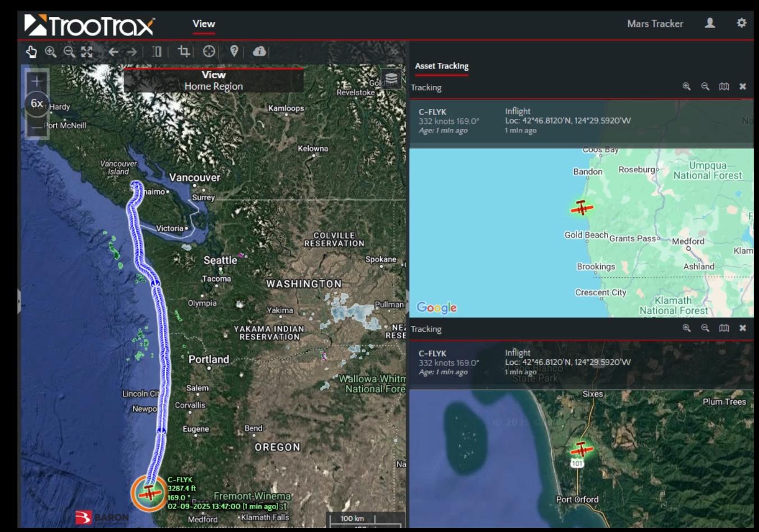Open the settings gear
The height and width of the screenshot is (532, 759).
(742, 23)
